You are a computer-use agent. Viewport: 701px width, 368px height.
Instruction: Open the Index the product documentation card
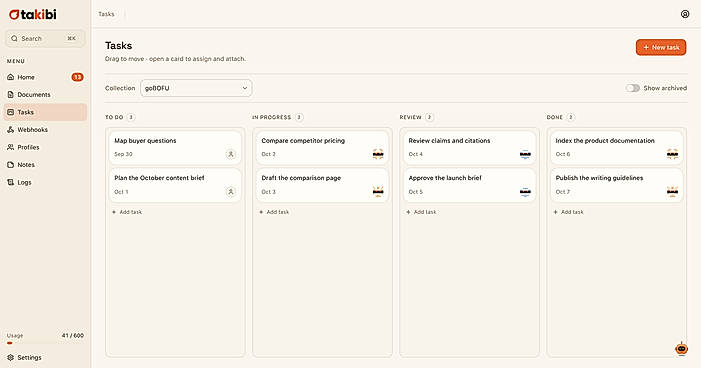pyautogui.click(x=617, y=147)
